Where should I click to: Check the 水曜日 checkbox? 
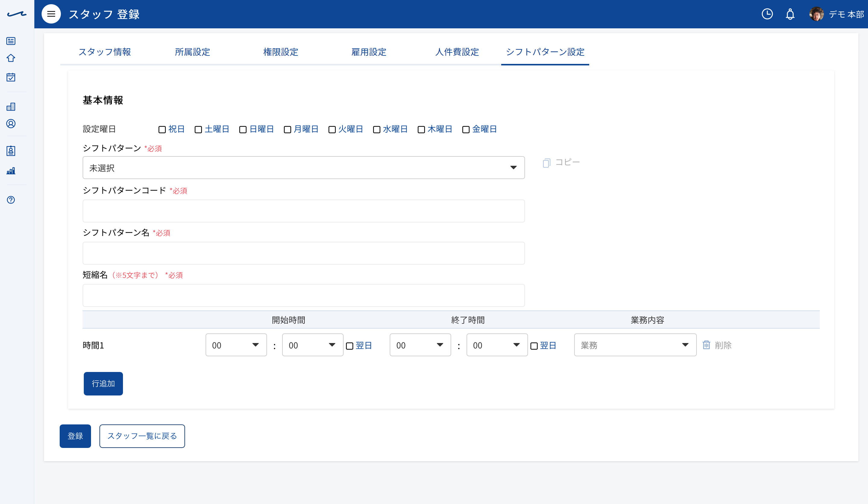376,130
